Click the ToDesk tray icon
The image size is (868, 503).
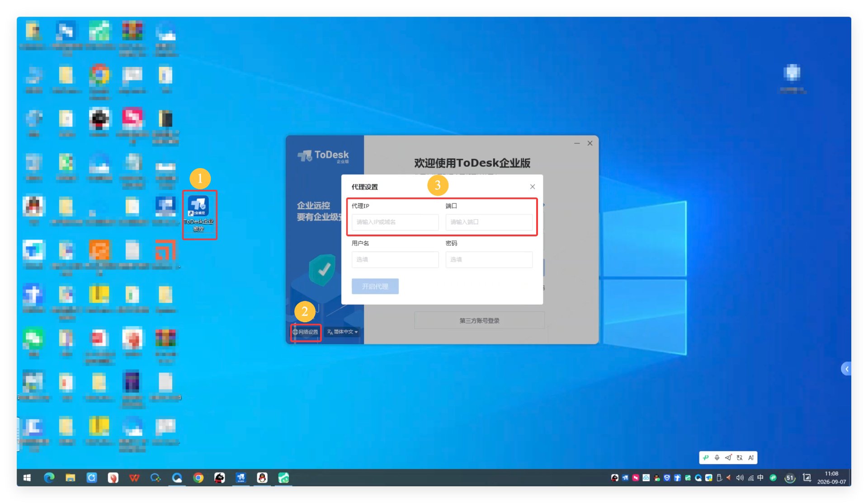pyautogui.click(x=625, y=478)
